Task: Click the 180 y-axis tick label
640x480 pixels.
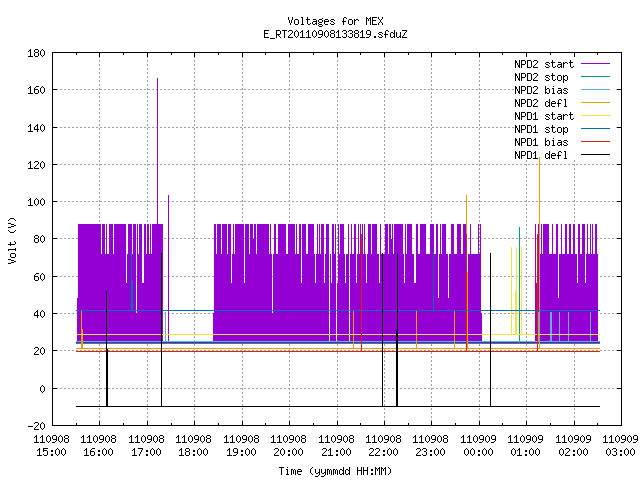Action: 36,53
